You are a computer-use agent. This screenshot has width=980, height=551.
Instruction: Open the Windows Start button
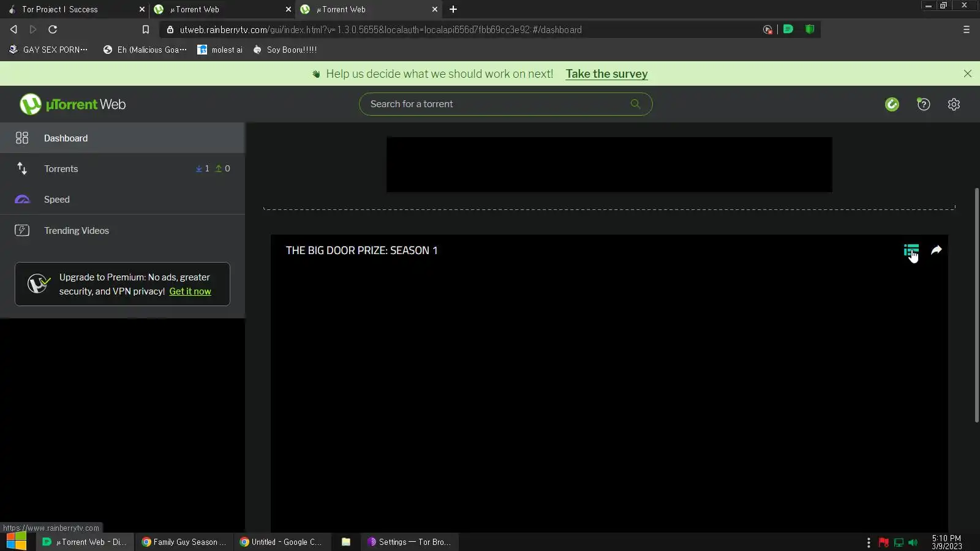tap(17, 542)
